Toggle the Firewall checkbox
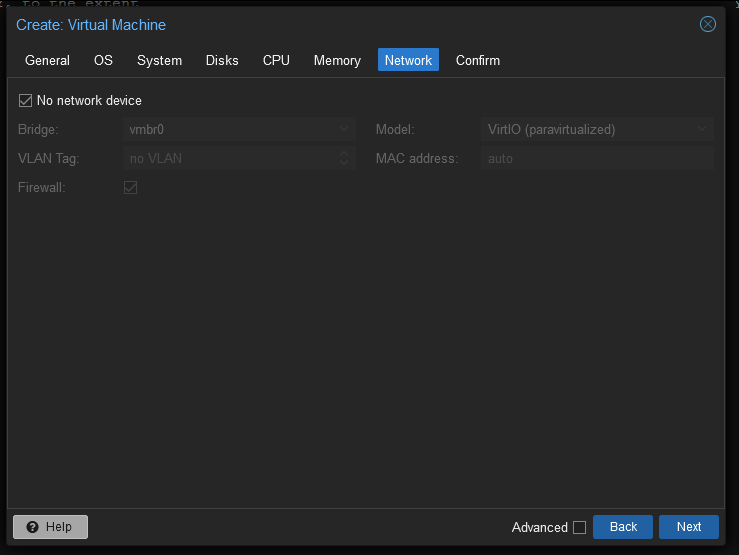The width and height of the screenshot is (739, 555). pos(130,187)
